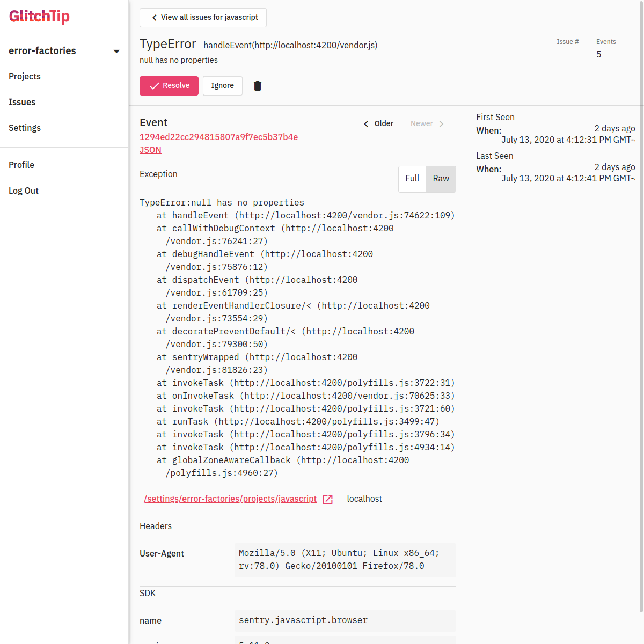Click the Older event chevron arrow
644x644 pixels.
pos(367,124)
